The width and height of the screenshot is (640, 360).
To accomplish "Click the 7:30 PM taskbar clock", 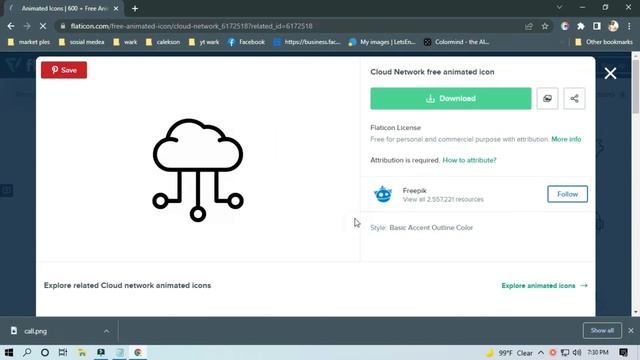I will click(598, 353).
